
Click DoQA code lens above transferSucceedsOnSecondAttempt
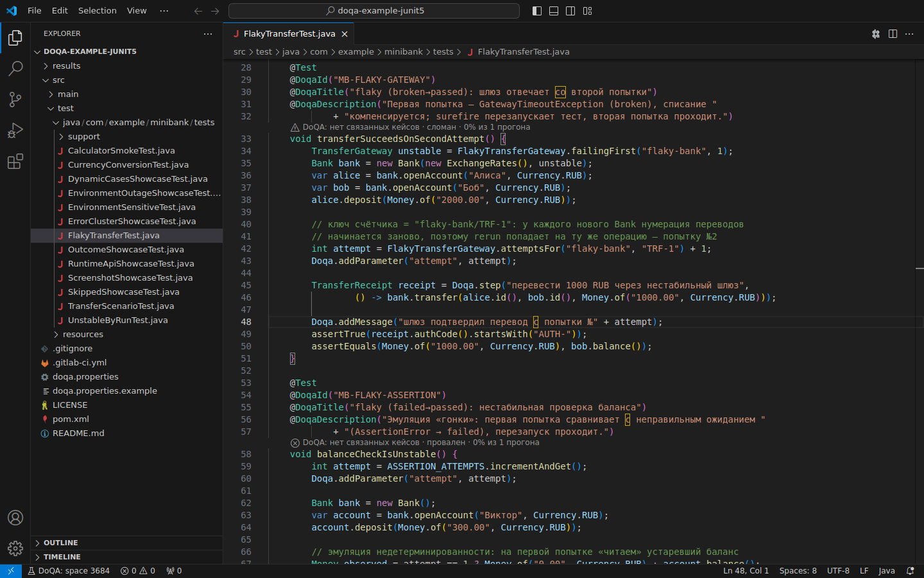click(411, 127)
